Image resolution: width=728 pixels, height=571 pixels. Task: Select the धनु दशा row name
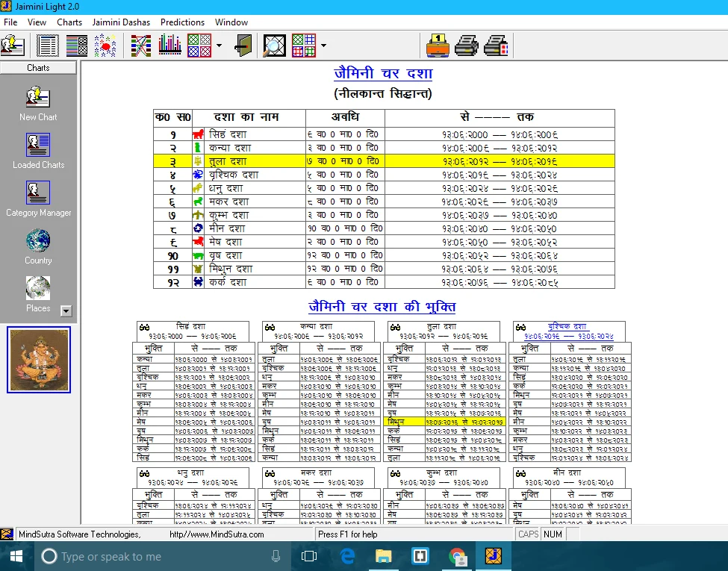(x=225, y=189)
